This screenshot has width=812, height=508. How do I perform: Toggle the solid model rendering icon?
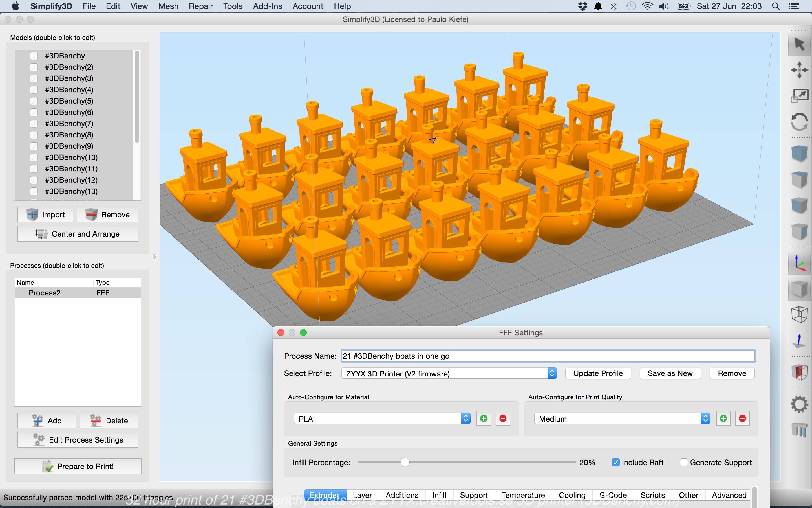[799, 290]
